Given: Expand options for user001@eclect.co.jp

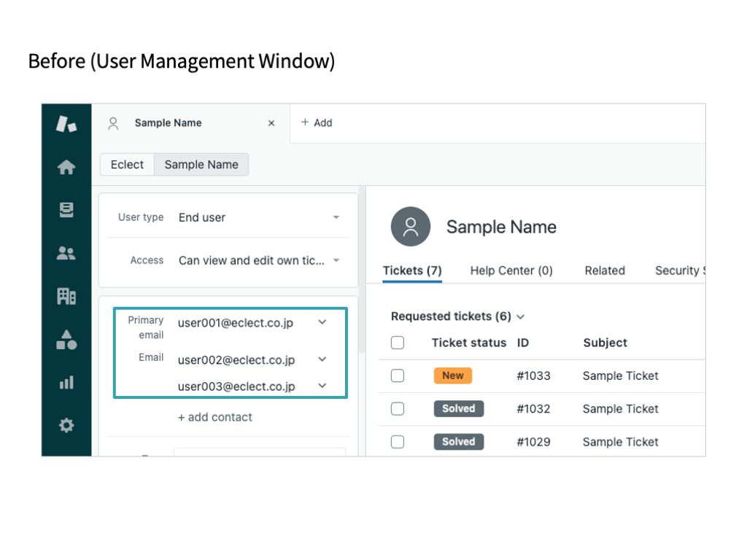Looking at the screenshot, I should [x=322, y=322].
